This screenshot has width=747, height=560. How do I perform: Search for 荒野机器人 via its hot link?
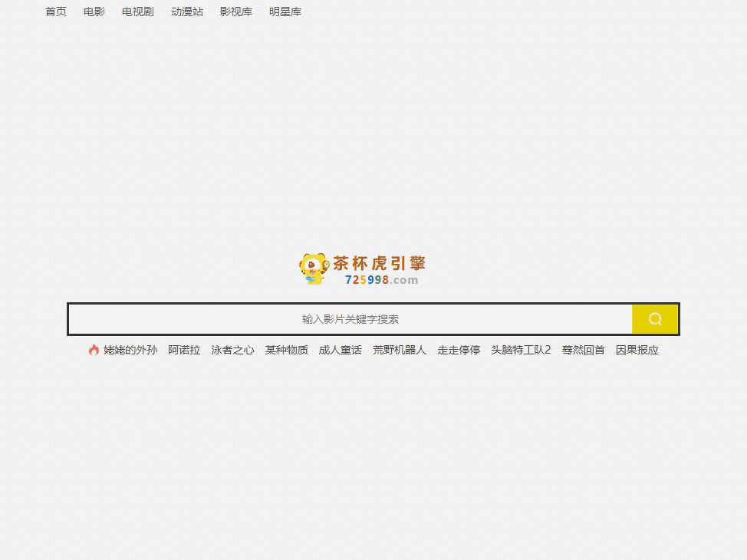[x=400, y=350]
